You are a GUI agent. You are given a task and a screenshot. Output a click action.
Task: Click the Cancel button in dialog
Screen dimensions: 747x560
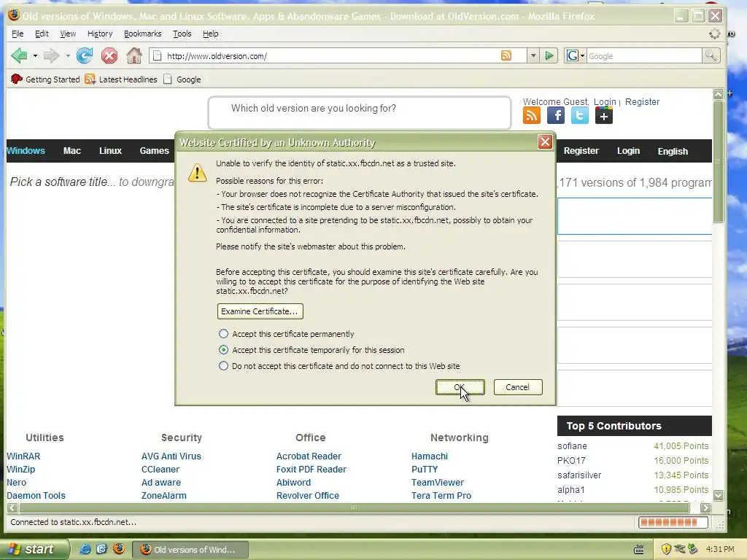518,387
